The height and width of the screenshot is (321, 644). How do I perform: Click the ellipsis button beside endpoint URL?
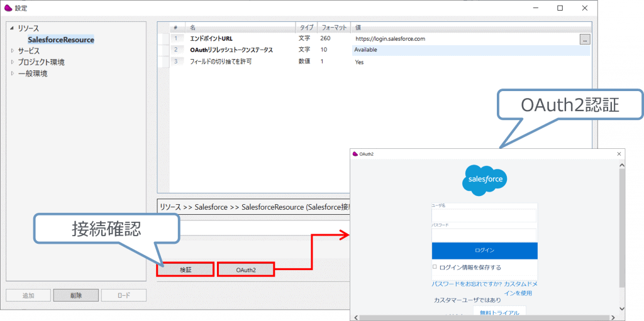[584, 39]
